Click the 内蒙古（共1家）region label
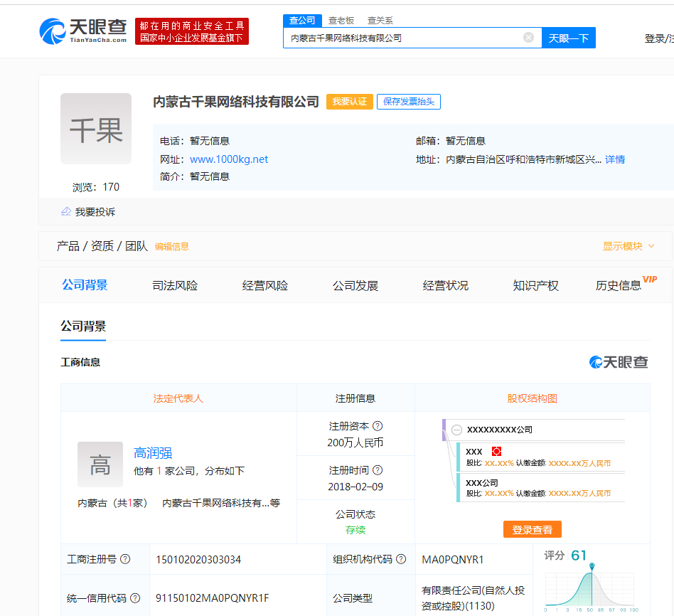This screenshot has width=674, height=616. tap(112, 503)
